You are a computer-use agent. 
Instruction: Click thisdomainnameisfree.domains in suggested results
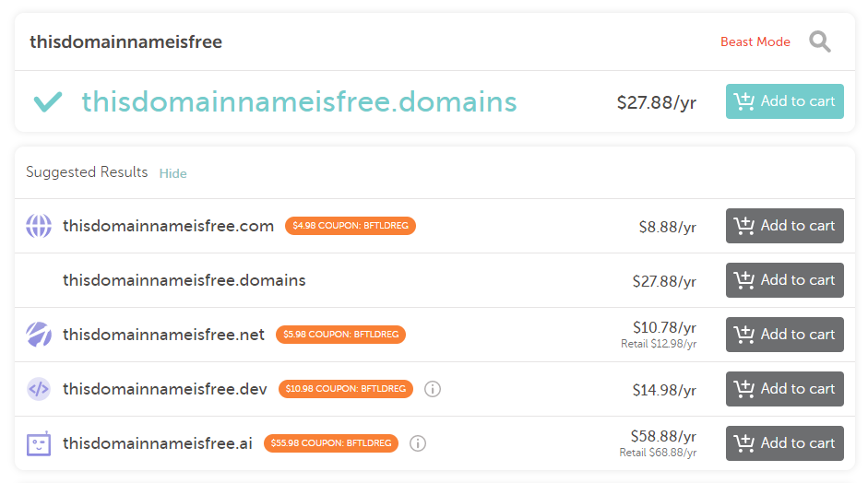point(184,280)
